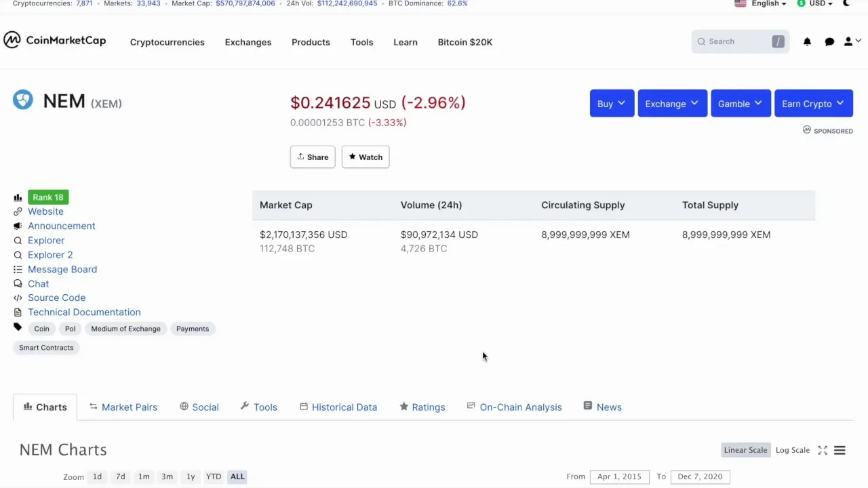Toggle dark mode moon icon
This screenshot has width=868, height=488.
(x=846, y=3)
